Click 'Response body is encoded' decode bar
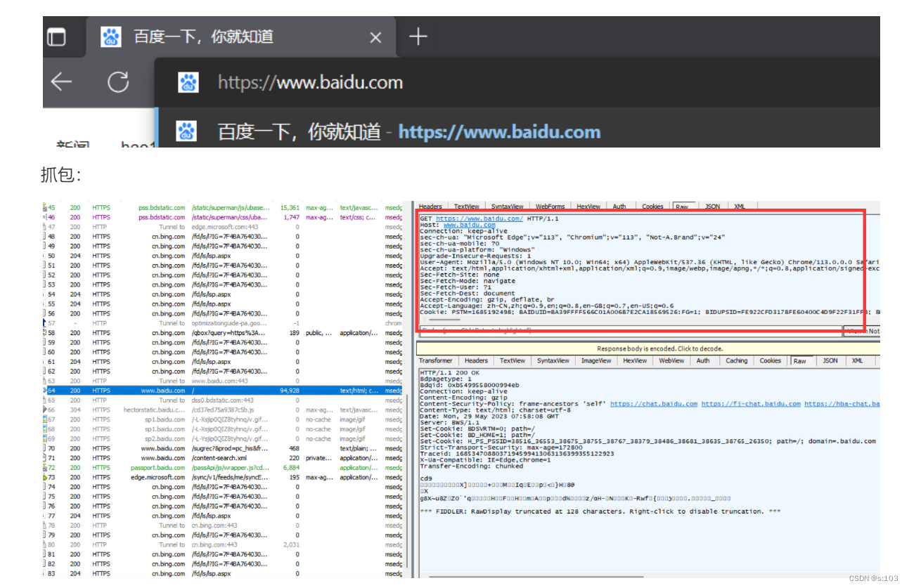909x588 pixels. tap(648, 348)
